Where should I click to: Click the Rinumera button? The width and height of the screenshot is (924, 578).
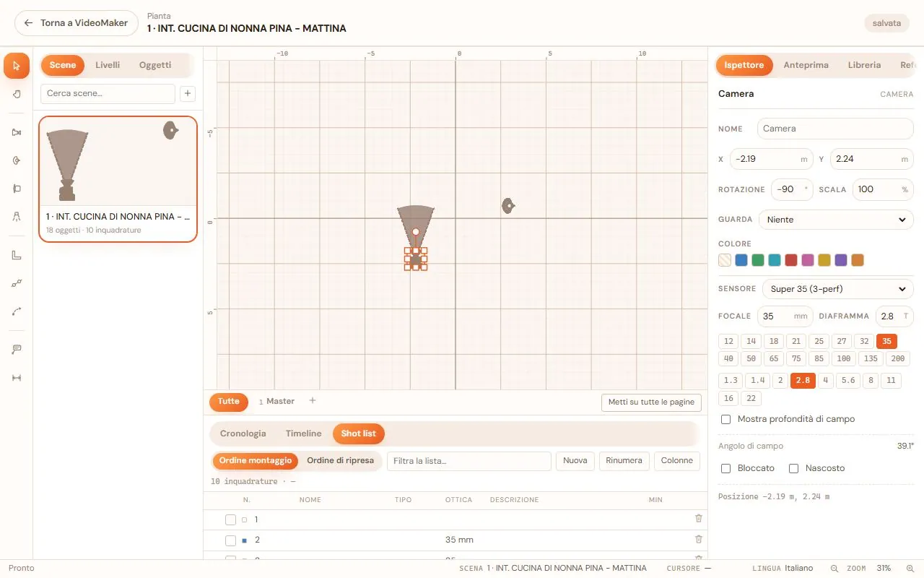click(x=624, y=461)
